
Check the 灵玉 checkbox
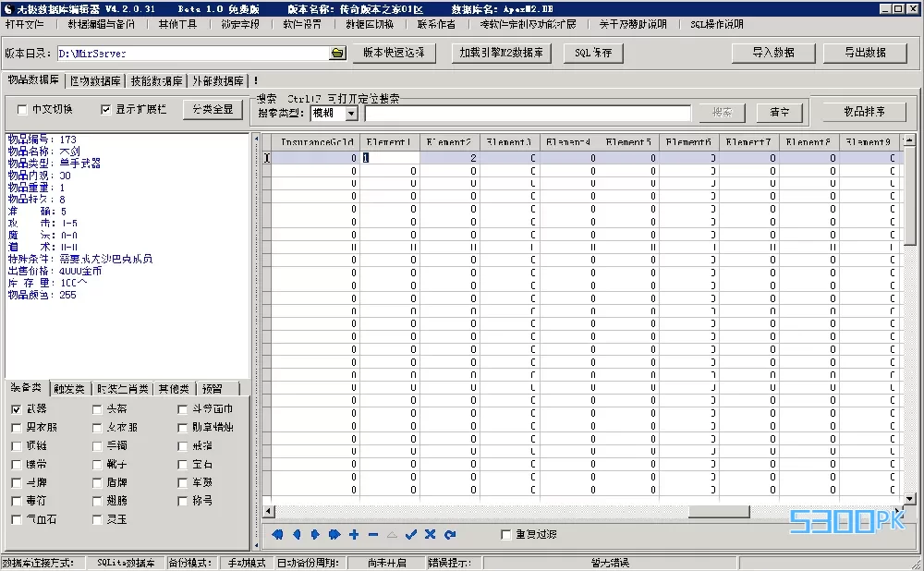[x=97, y=520]
